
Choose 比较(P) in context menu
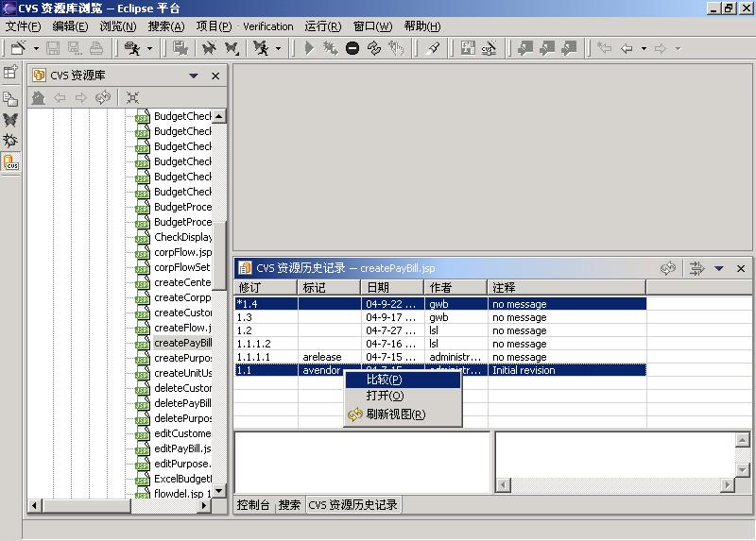tap(404, 380)
